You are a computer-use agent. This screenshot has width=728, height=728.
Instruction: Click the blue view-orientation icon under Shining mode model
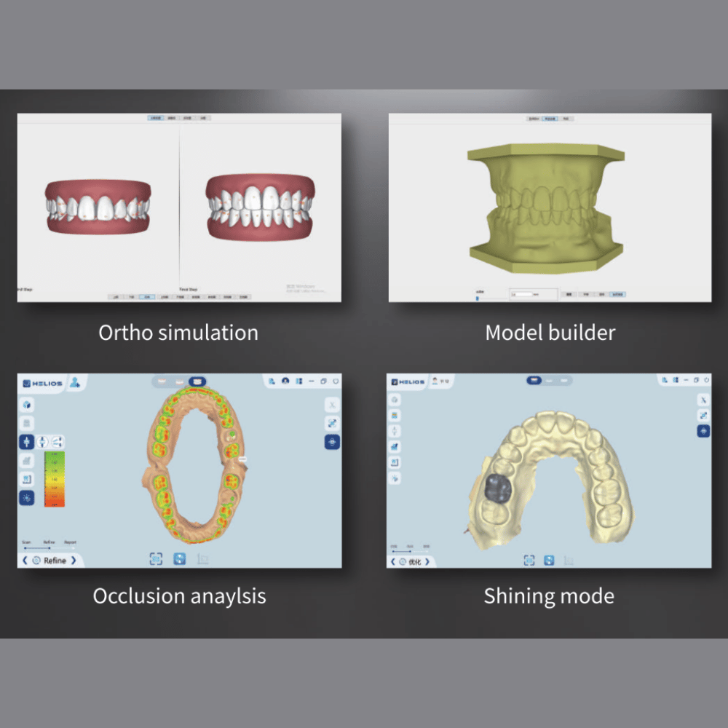click(549, 560)
